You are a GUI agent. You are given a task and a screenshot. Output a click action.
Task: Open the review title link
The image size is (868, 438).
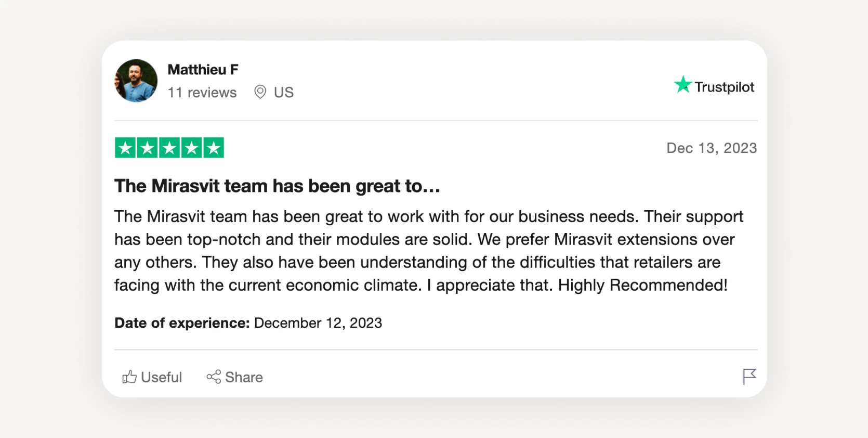click(x=276, y=186)
